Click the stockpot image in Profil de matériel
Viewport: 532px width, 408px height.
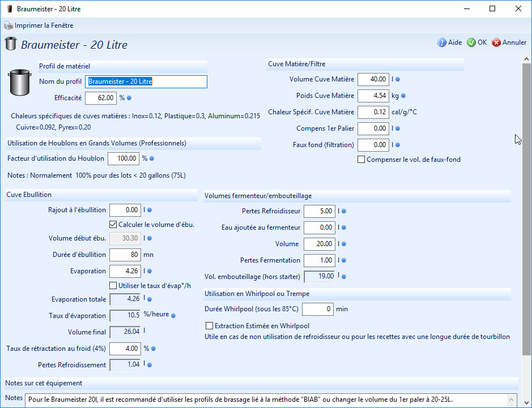[x=20, y=83]
